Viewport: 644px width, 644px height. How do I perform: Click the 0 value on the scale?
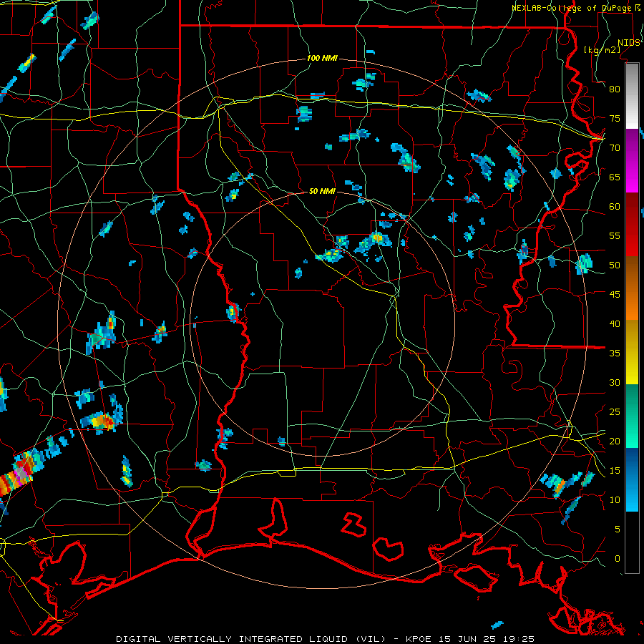618,559
